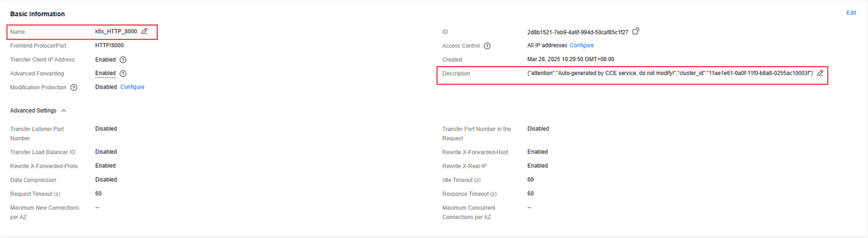Click the HTTP/8000 frontend protocol value
This screenshot has width=868, height=238.
(110, 45)
